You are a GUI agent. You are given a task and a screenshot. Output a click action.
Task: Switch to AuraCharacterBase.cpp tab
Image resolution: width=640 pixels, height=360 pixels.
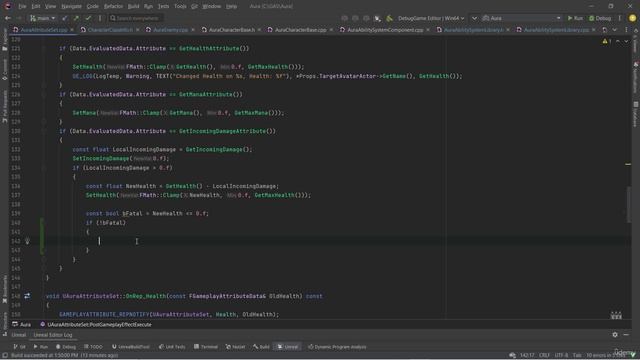pos(300,30)
